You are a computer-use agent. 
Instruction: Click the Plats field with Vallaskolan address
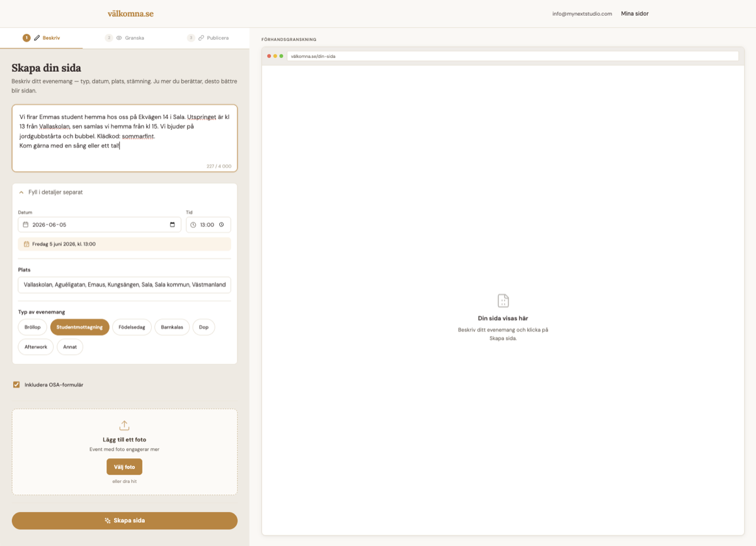[125, 284]
